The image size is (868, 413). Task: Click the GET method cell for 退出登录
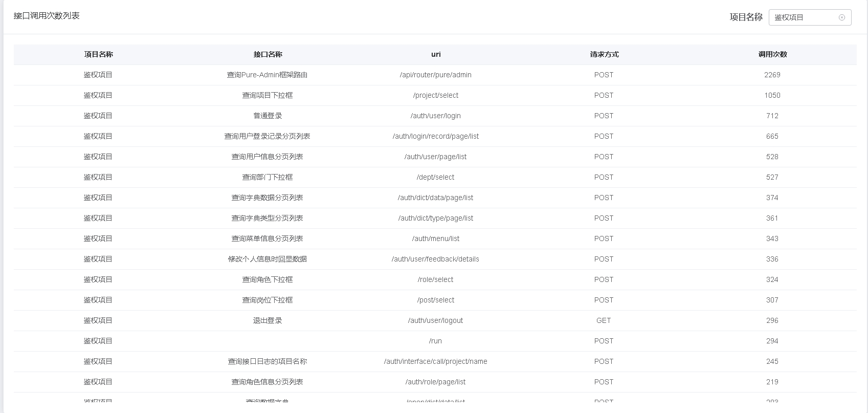pyautogui.click(x=604, y=320)
